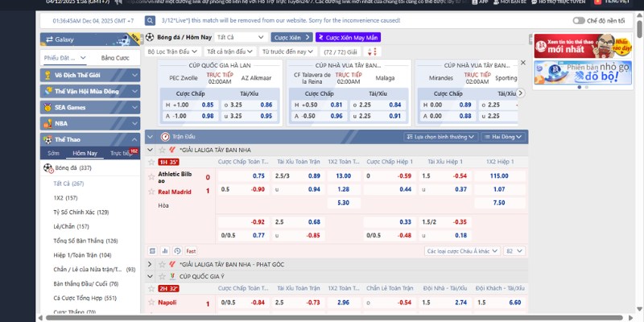The height and width of the screenshot is (322, 644).
Task: Open the Tất Cả dropdown beside Bóng đá / Hôm Nay
Action: click(241, 37)
